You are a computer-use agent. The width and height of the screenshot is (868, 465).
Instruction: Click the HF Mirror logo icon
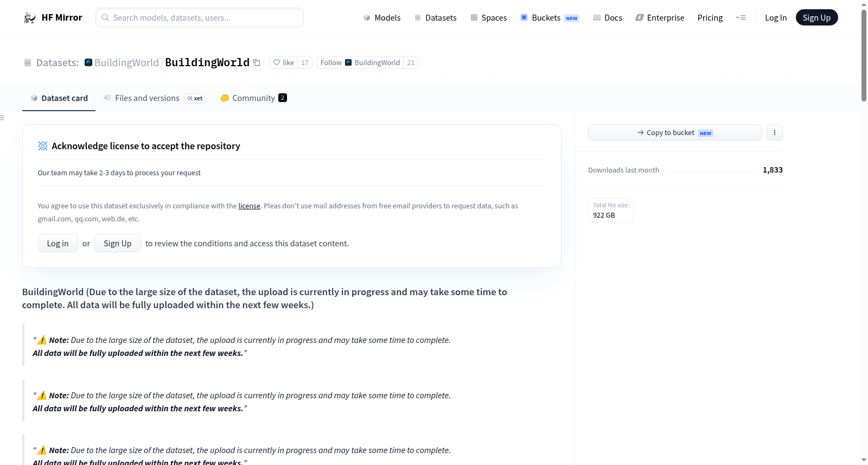[x=30, y=18]
